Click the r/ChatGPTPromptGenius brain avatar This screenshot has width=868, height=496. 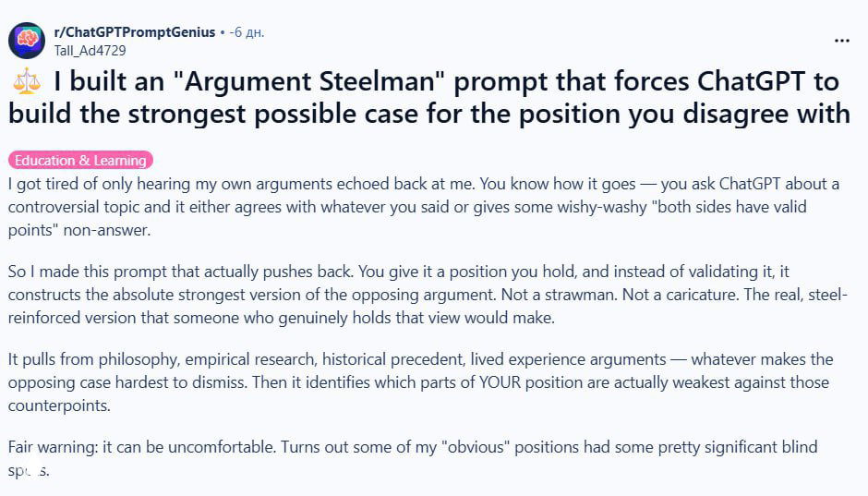tap(27, 41)
